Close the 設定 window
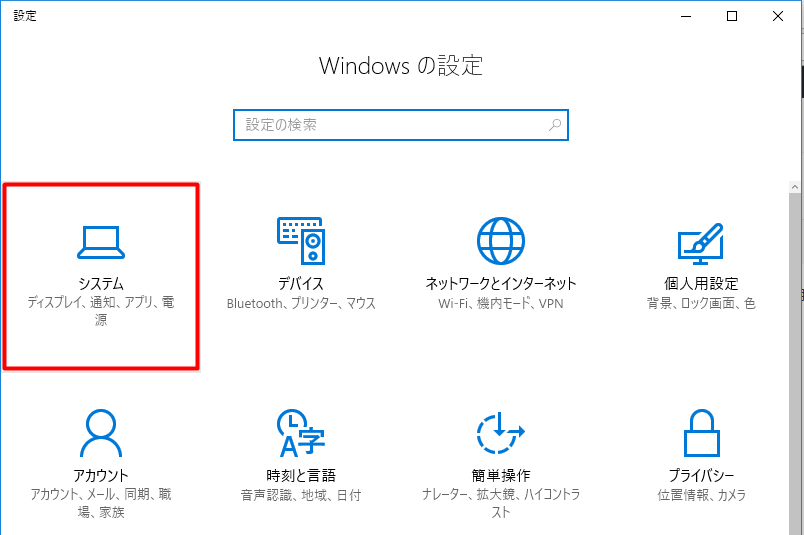Viewport: 804px width, 535px height. pyautogui.click(x=778, y=16)
